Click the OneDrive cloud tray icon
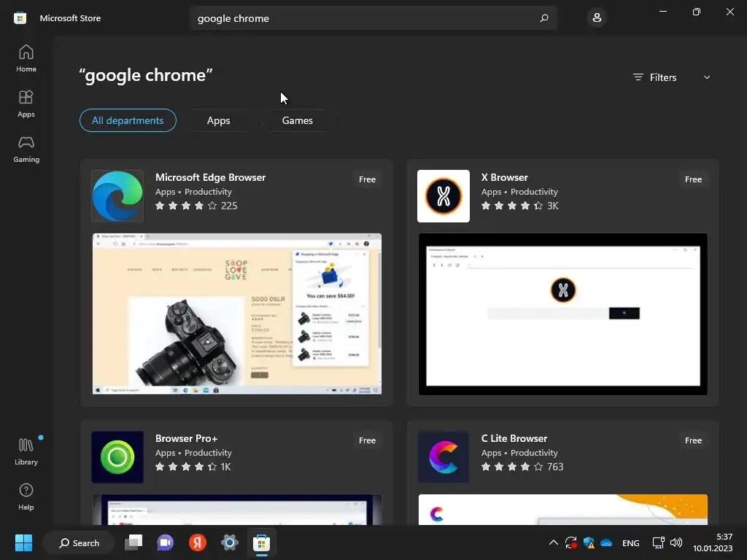Viewport: 747px width, 560px height. click(606, 542)
